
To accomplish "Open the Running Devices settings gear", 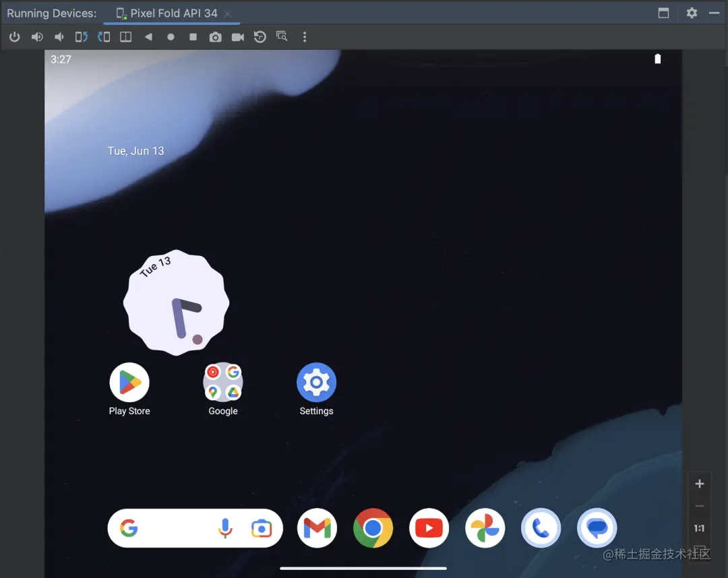I will tap(692, 13).
